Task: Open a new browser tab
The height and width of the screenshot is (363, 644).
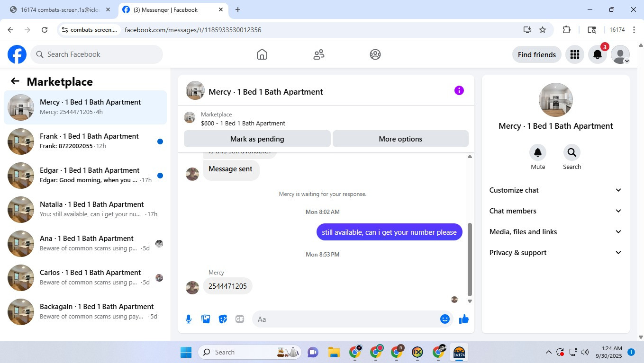Action: click(x=238, y=9)
